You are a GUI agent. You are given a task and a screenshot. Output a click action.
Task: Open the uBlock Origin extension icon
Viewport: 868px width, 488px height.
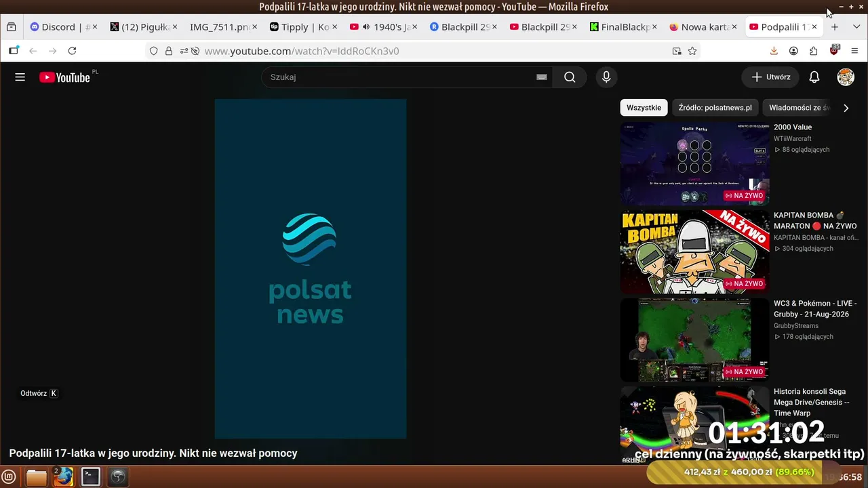(834, 51)
